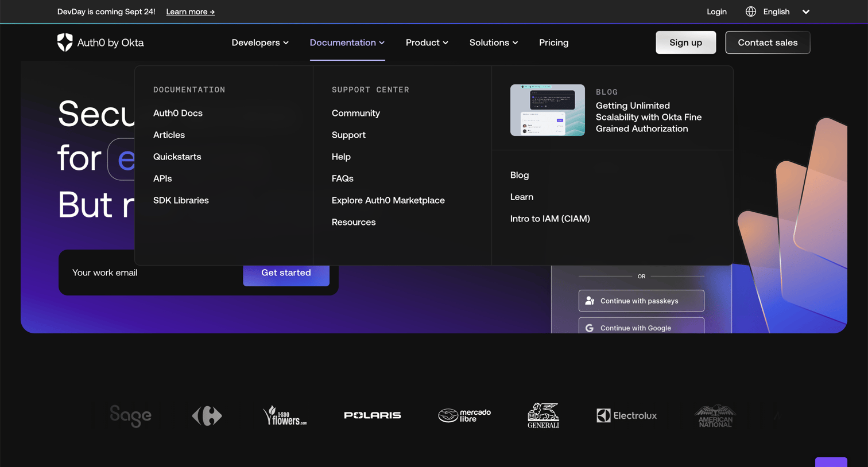Go to Community in Support Center

[x=356, y=113]
